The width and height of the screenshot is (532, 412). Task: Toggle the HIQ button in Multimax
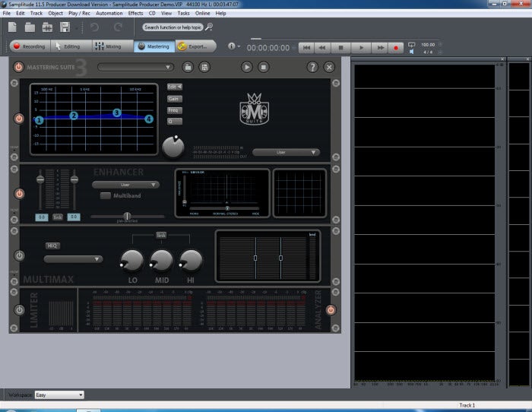point(52,246)
